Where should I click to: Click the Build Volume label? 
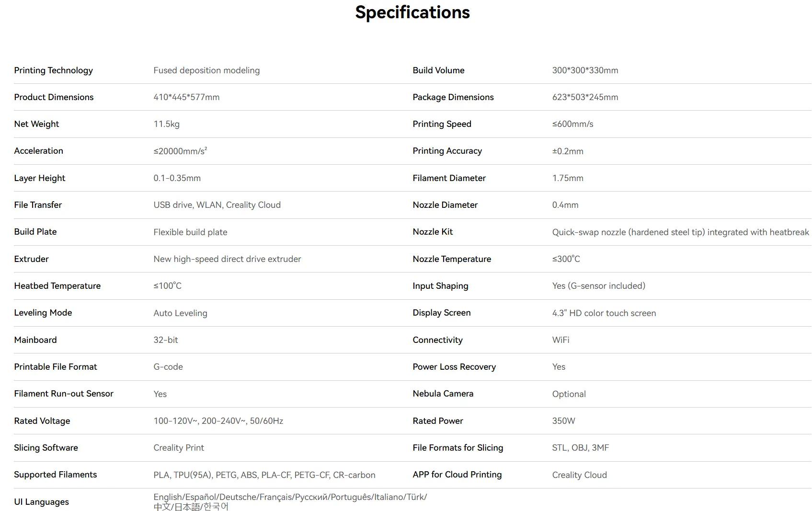[x=438, y=70]
